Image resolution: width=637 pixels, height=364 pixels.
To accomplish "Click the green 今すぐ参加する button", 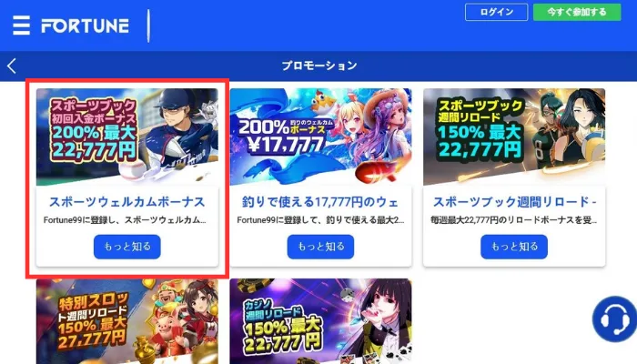I will (577, 12).
